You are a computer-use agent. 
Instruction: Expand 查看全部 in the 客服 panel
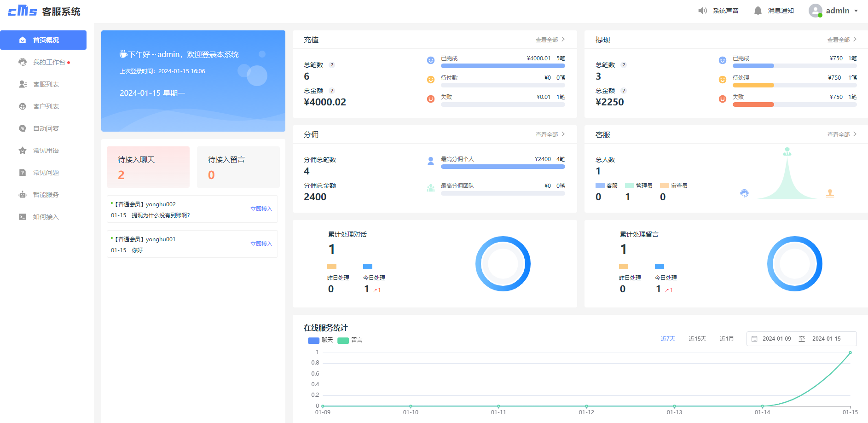point(842,135)
